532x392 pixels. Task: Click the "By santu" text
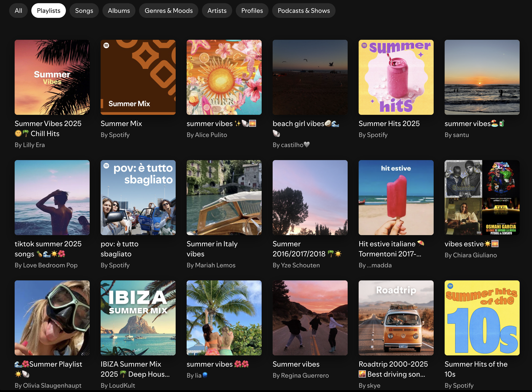(457, 135)
